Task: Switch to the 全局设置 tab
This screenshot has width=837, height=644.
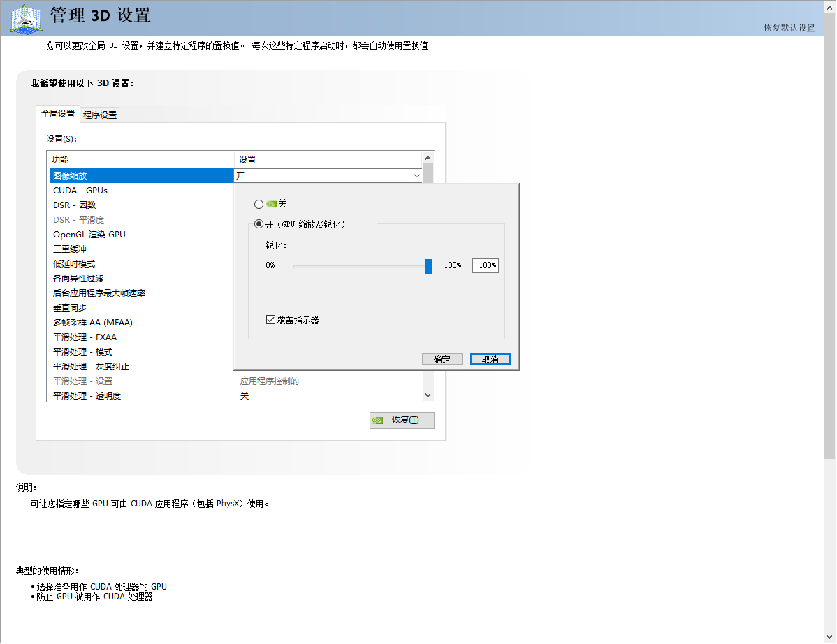Action: pos(58,114)
